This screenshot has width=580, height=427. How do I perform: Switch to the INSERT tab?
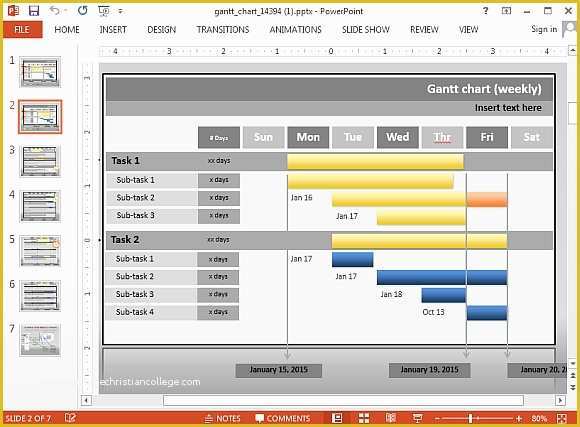(x=113, y=30)
